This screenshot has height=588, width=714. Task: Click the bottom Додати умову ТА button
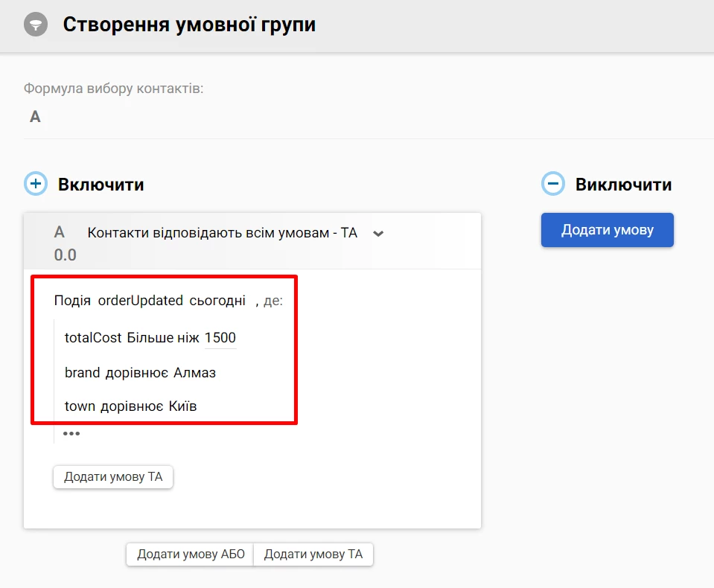313,555
